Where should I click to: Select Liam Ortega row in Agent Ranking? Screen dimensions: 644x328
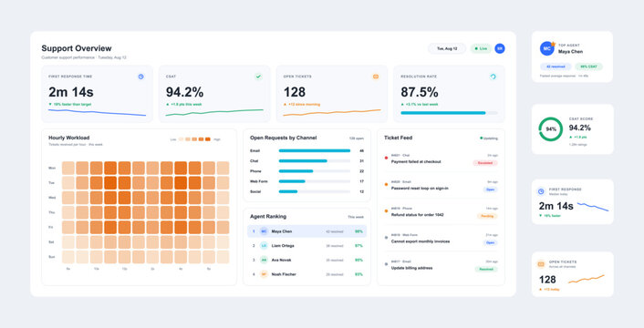click(306, 246)
